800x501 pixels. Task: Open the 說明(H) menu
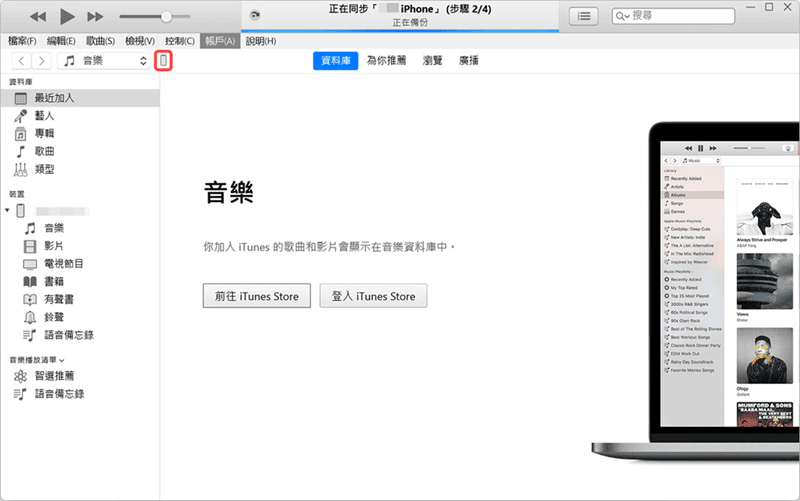261,41
